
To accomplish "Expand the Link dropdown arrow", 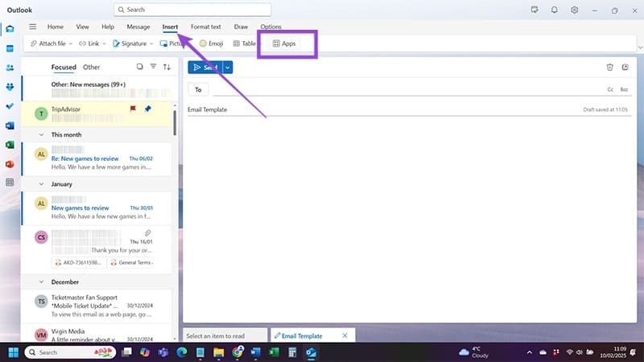I will (104, 43).
